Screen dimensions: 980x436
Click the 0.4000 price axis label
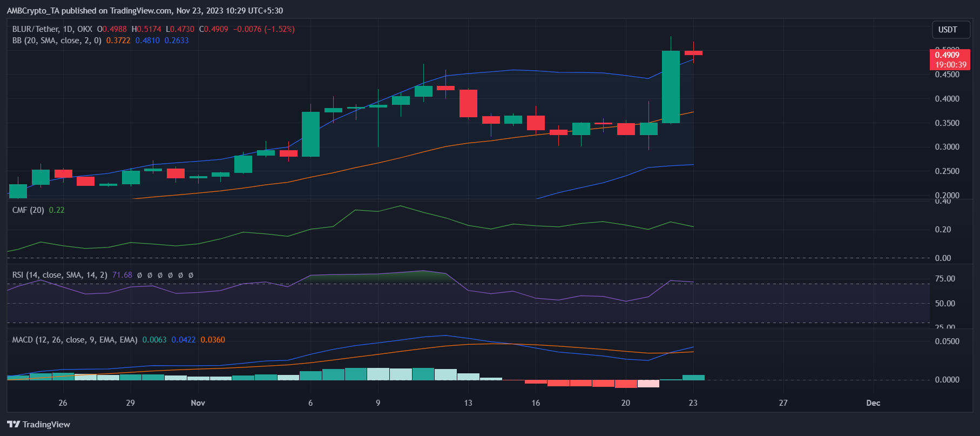point(948,99)
